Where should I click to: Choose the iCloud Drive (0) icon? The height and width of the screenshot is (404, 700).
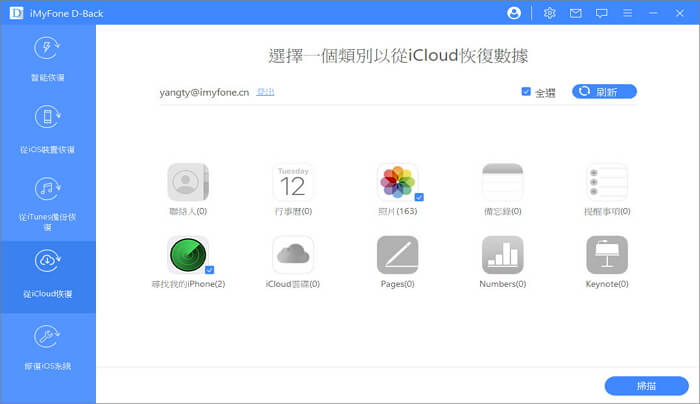[293, 254]
